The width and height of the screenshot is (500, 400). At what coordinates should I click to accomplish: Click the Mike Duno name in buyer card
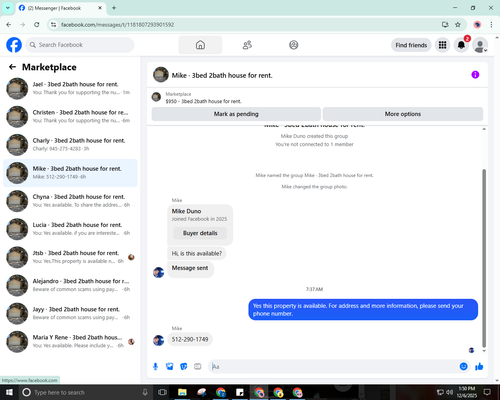point(186,211)
